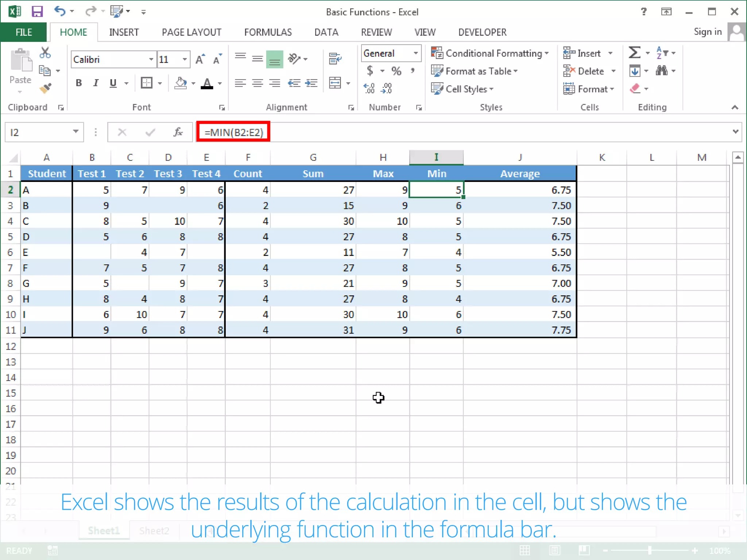747x560 pixels.
Task: Click the Find & Select binoculars icon
Action: (x=662, y=70)
